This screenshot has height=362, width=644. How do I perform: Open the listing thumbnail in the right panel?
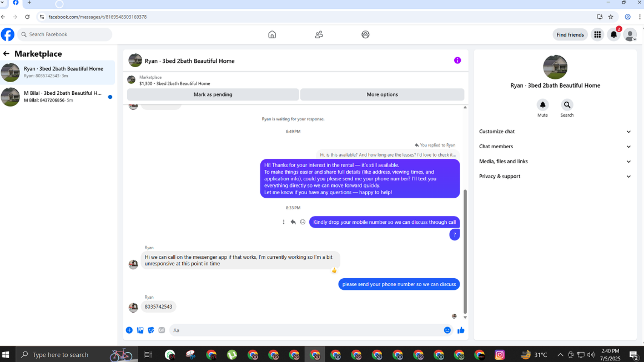pos(555,67)
